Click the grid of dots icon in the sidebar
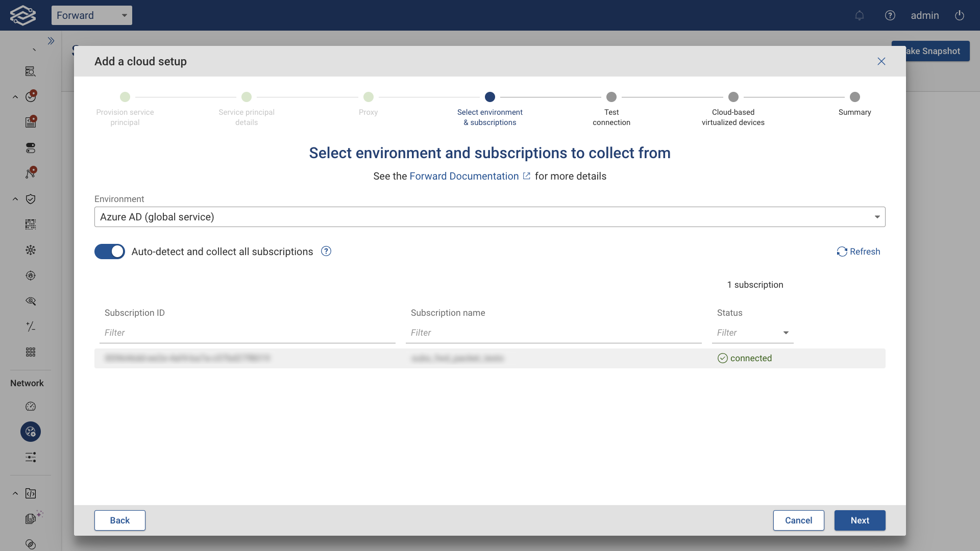Image resolution: width=980 pixels, height=551 pixels. coord(31,352)
